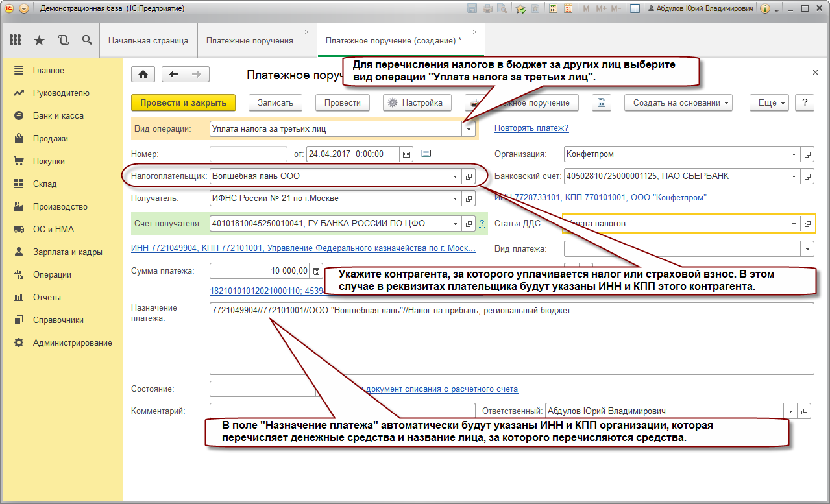Click the M+ memory button
The width and height of the screenshot is (830, 504).
tap(601, 9)
